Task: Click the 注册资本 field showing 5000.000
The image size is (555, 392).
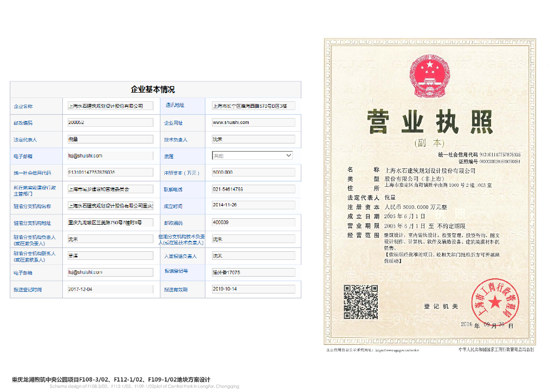Action: click(x=254, y=173)
